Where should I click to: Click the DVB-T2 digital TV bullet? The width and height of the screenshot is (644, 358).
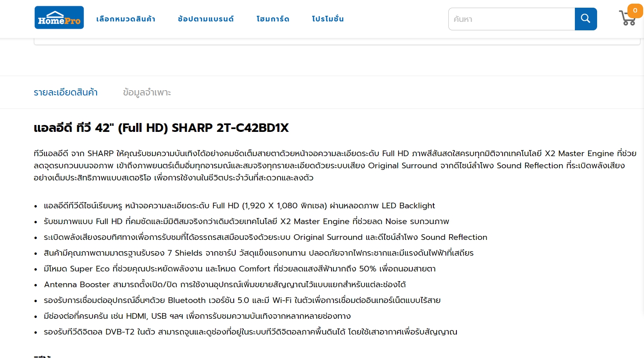[251, 332]
